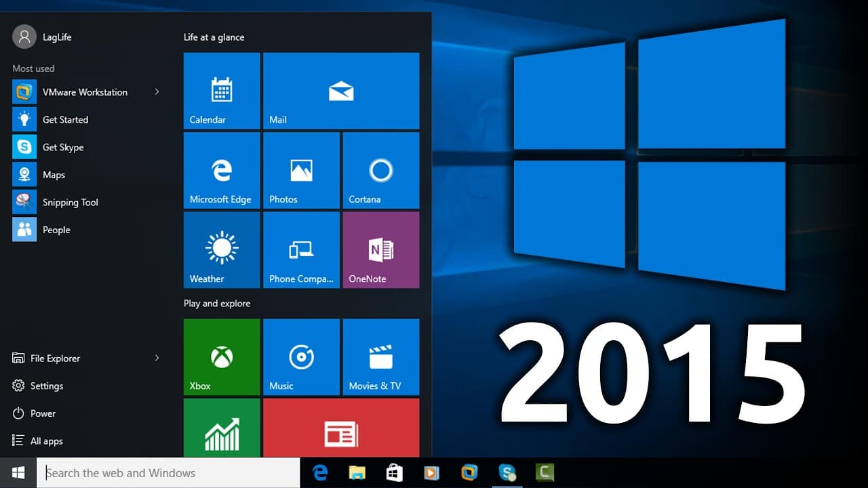Screen dimensions: 868x488
Task: Open the red News tile
Action: click(x=341, y=428)
